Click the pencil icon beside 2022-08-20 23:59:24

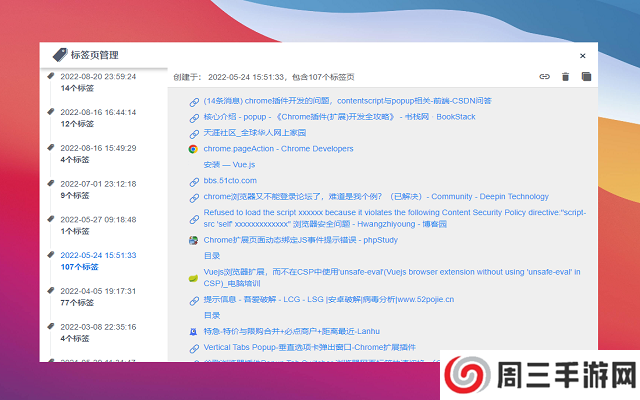point(51,76)
